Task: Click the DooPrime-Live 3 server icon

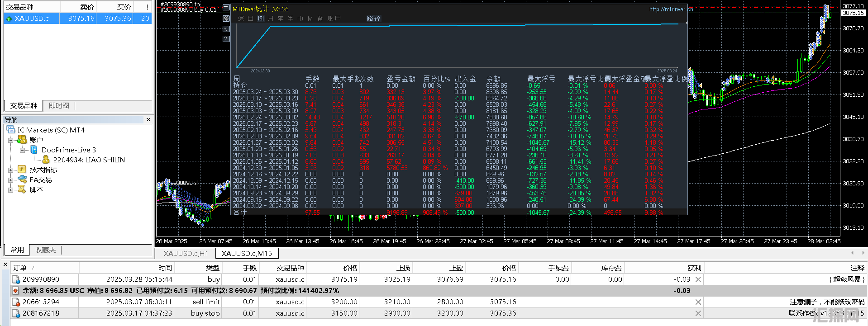Action: coord(34,150)
